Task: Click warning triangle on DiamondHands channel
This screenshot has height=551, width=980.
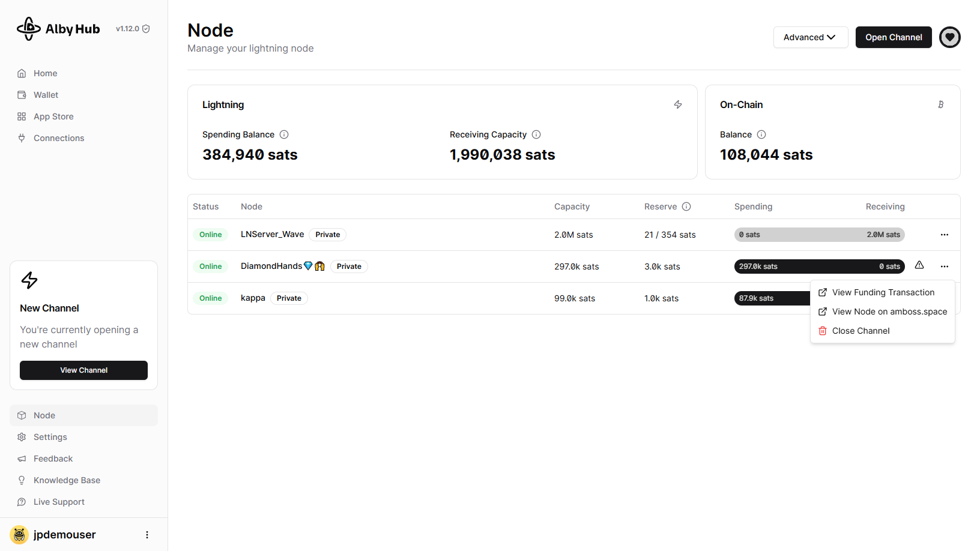Action: 919,265
